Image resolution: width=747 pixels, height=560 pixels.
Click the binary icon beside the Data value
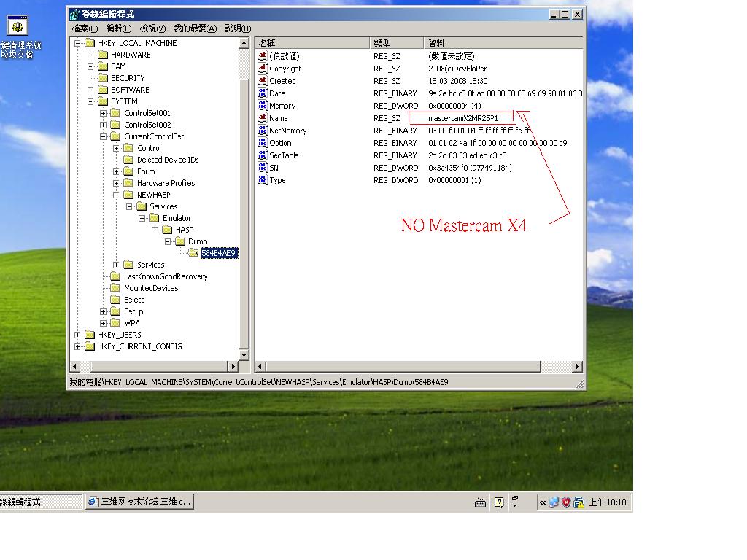coord(261,93)
